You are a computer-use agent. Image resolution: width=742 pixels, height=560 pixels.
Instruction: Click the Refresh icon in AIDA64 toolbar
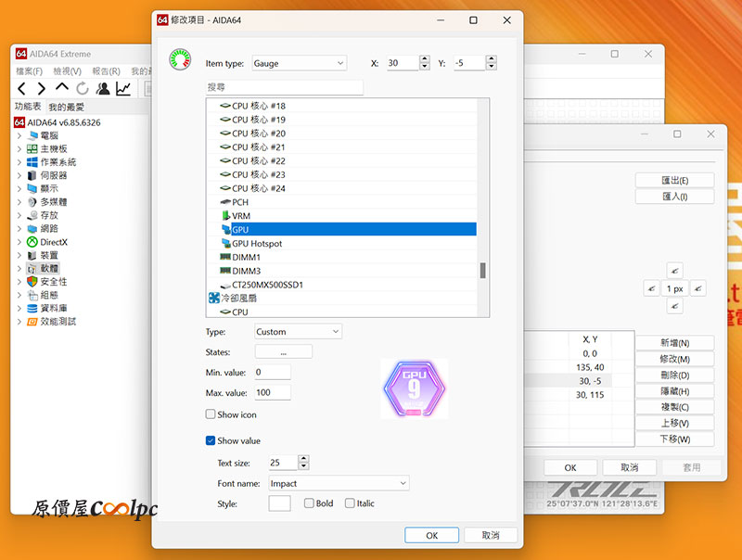point(83,88)
